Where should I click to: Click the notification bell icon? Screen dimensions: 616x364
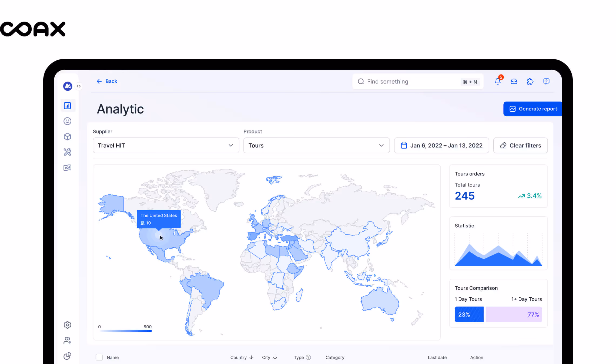pyautogui.click(x=498, y=81)
